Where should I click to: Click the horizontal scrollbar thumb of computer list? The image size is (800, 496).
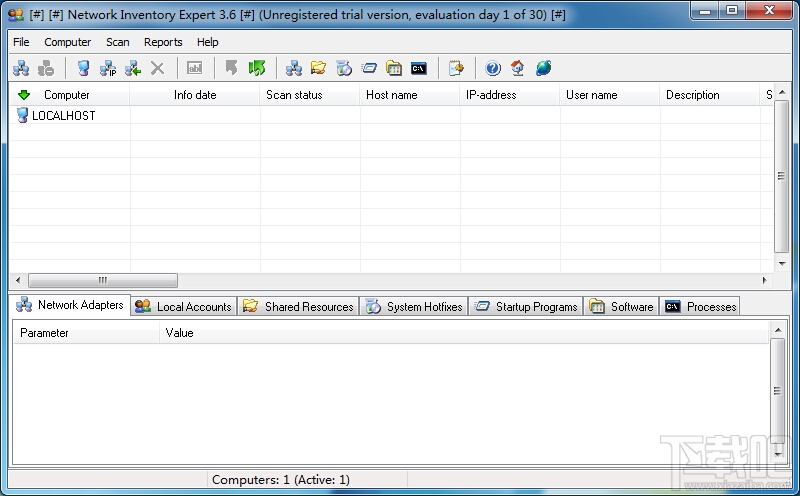click(x=103, y=280)
